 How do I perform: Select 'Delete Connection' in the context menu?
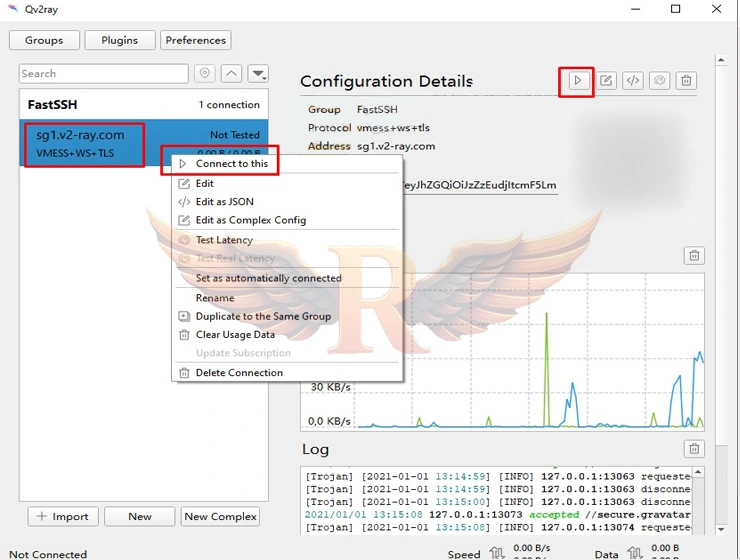(239, 373)
